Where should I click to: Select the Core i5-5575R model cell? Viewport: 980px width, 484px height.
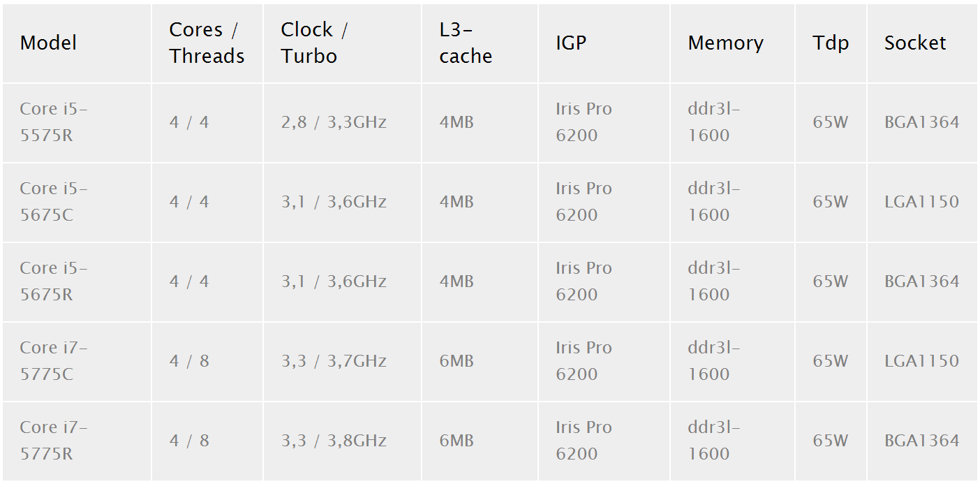click(54, 122)
